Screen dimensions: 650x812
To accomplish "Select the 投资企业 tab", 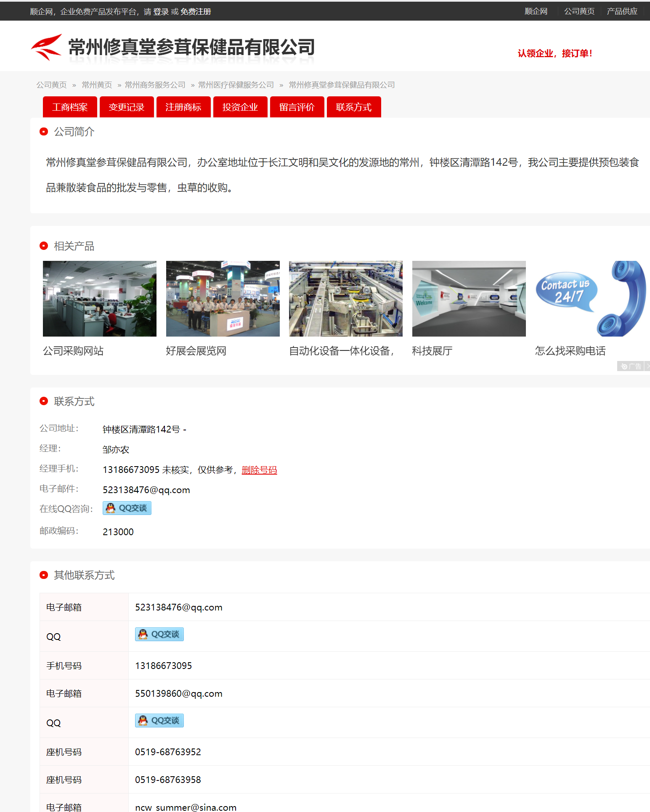I will (x=240, y=107).
